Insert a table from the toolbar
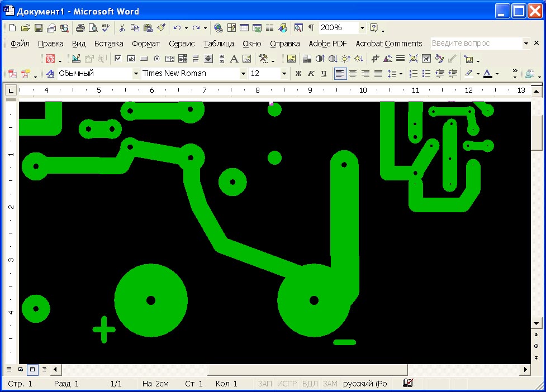This screenshot has width=546, height=392. (244, 28)
